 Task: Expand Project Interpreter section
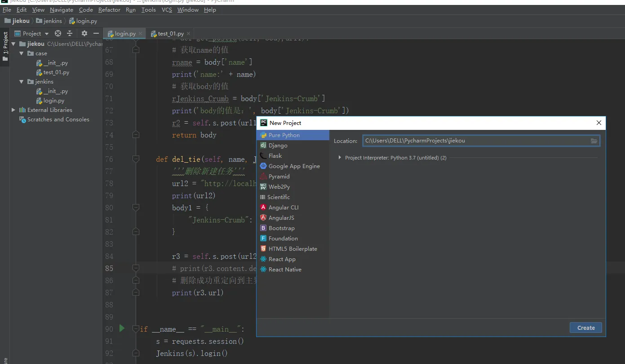point(340,158)
